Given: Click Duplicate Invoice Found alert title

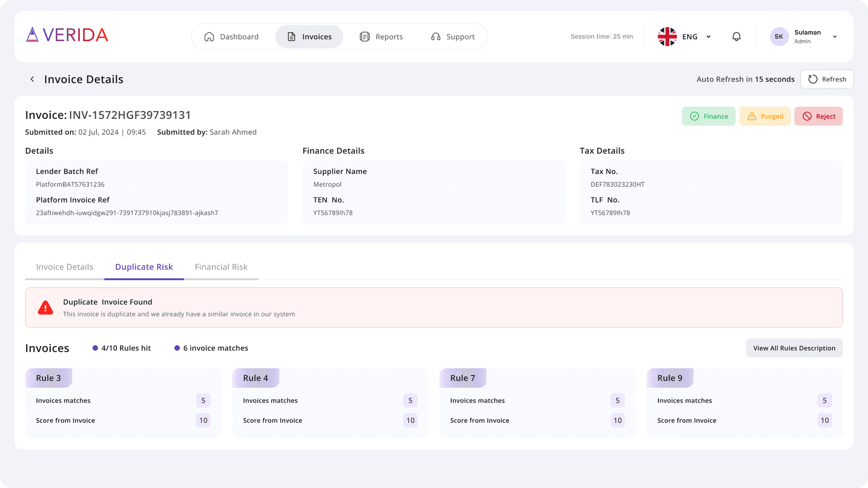Looking at the screenshot, I should [x=107, y=302].
